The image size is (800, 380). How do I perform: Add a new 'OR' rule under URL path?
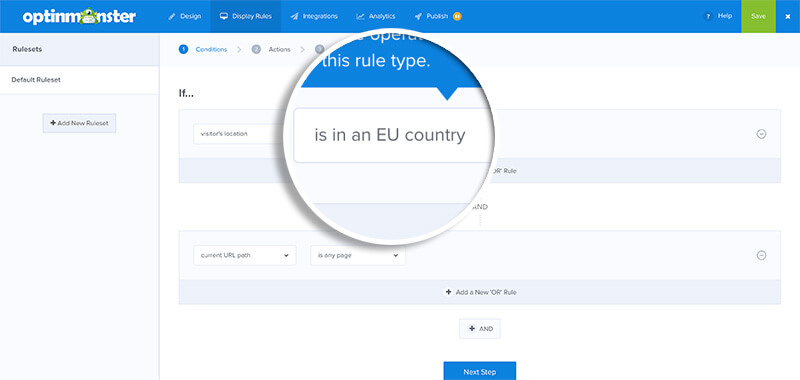pos(481,292)
